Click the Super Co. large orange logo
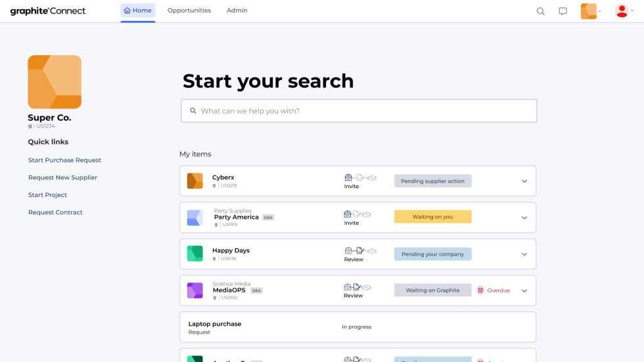Image resolution: width=644 pixels, height=362 pixels. tap(55, 82)
